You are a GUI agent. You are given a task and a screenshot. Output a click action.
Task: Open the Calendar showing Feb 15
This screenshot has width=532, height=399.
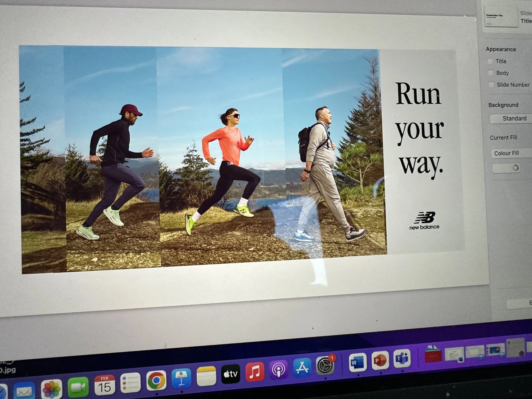pos(105,385)
